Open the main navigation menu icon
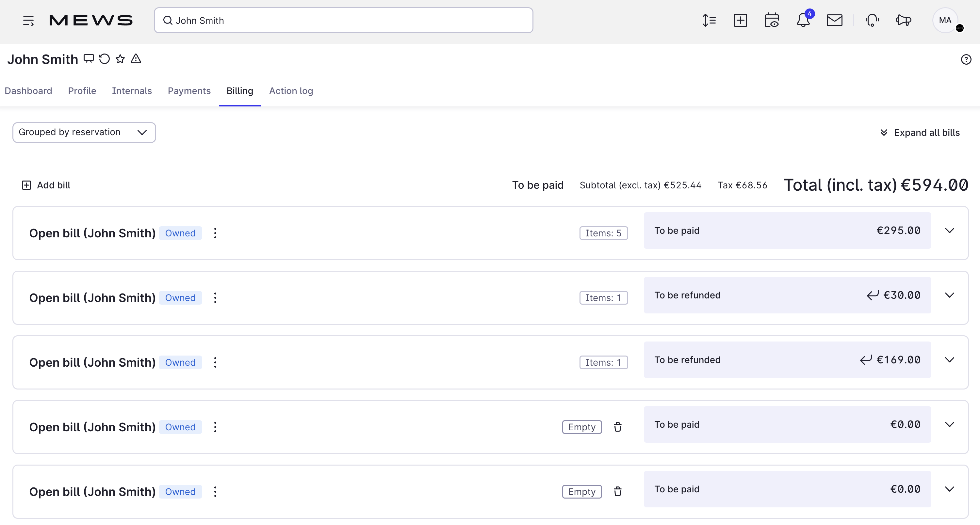980x525 pixels. click(x=28, y=20)
